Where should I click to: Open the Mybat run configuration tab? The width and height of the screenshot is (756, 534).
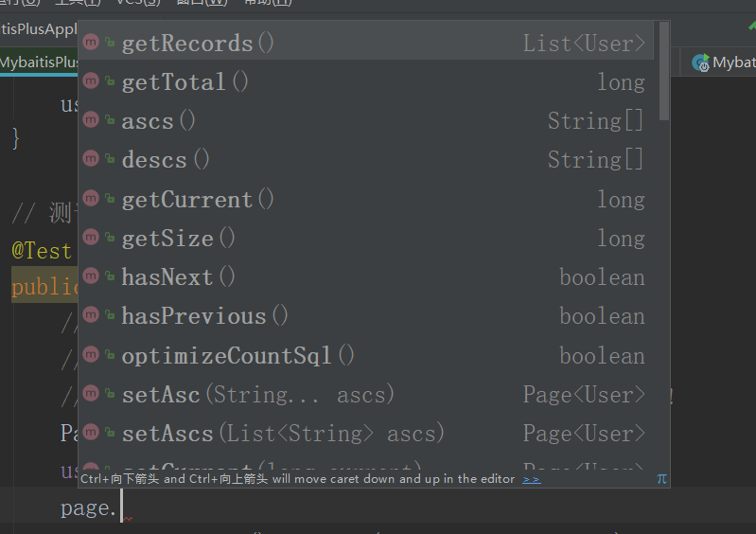(x=723, y=62)
